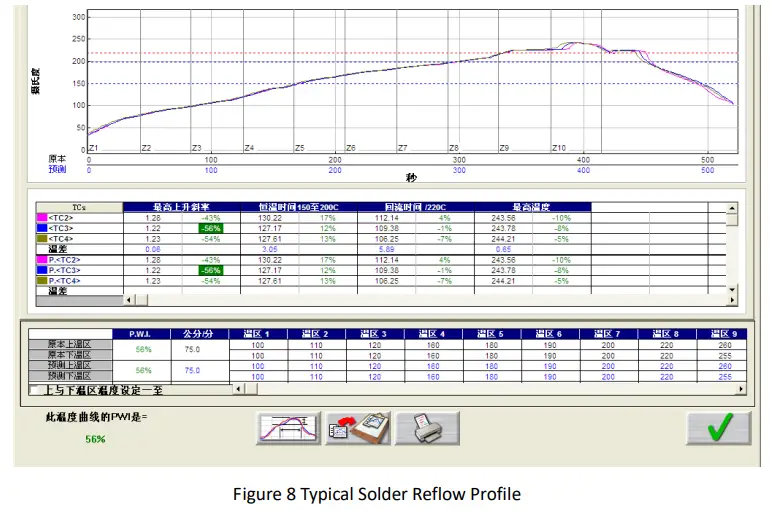Click the 温区 3 column header
This screenshot has width=772, height=511.
[x=375, y=334]
